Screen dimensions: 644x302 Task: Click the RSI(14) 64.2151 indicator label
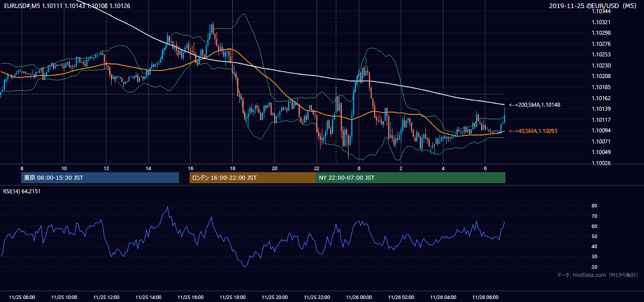22,191
